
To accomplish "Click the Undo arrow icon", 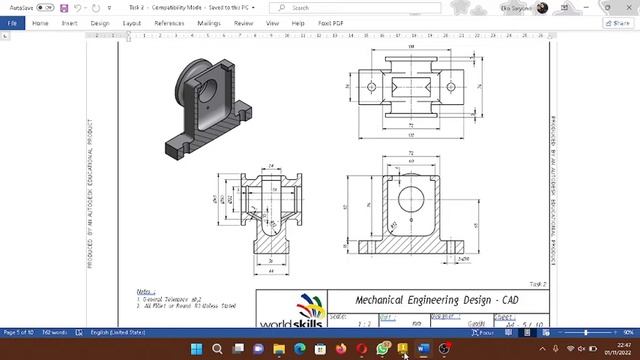I will coord(78,8).
